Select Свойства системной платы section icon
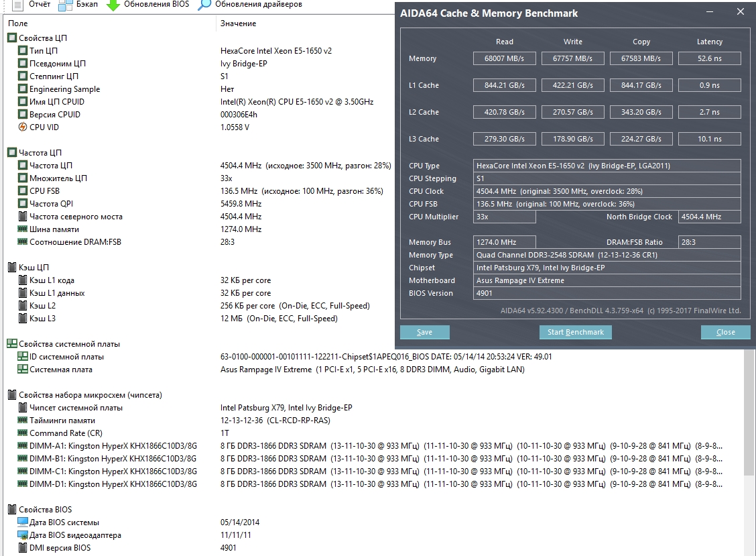The width and height of the screenshot is (756, 556). (12, 343)
